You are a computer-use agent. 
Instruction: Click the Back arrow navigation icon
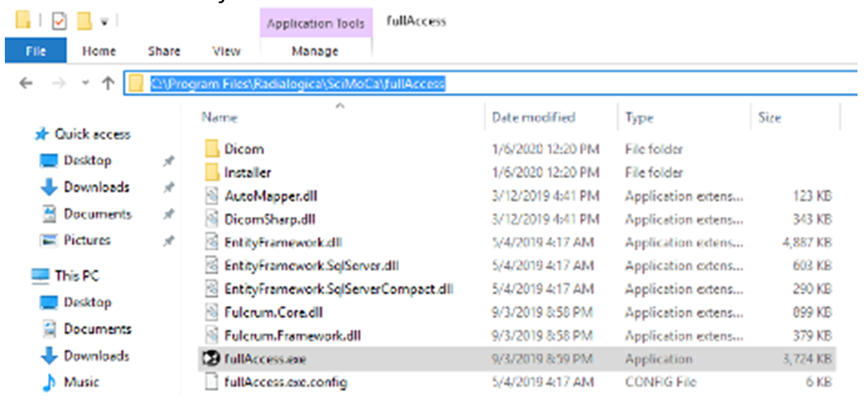pos(26,83)
